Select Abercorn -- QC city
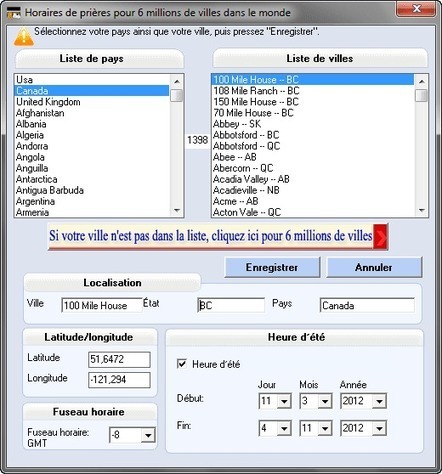 coord(313,168)
